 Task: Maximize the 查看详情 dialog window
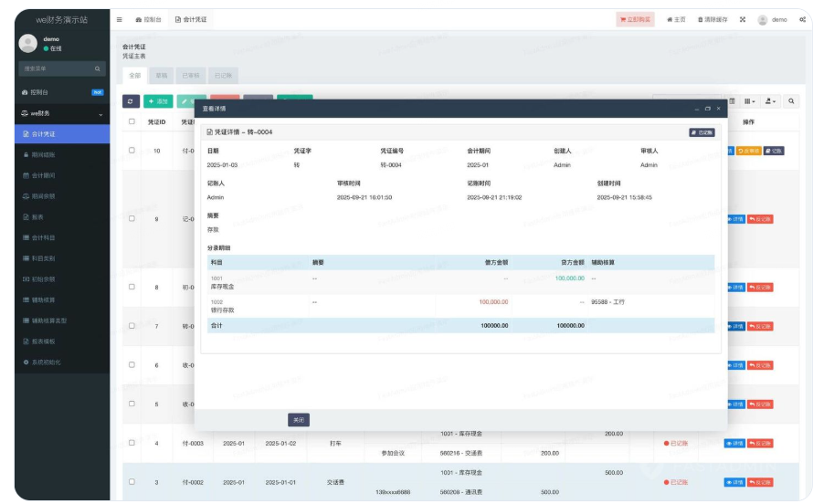707,109
